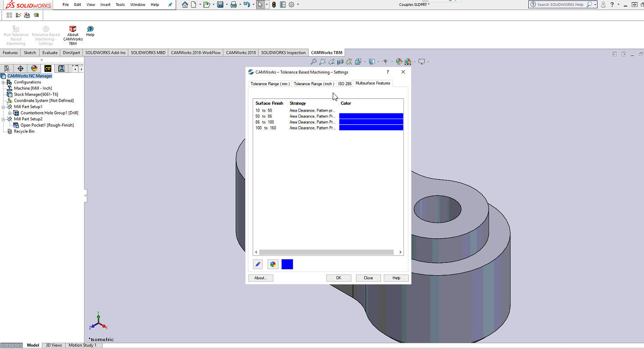644x349 pixels.
Task: Pin the menu bar
Action: 170,5
